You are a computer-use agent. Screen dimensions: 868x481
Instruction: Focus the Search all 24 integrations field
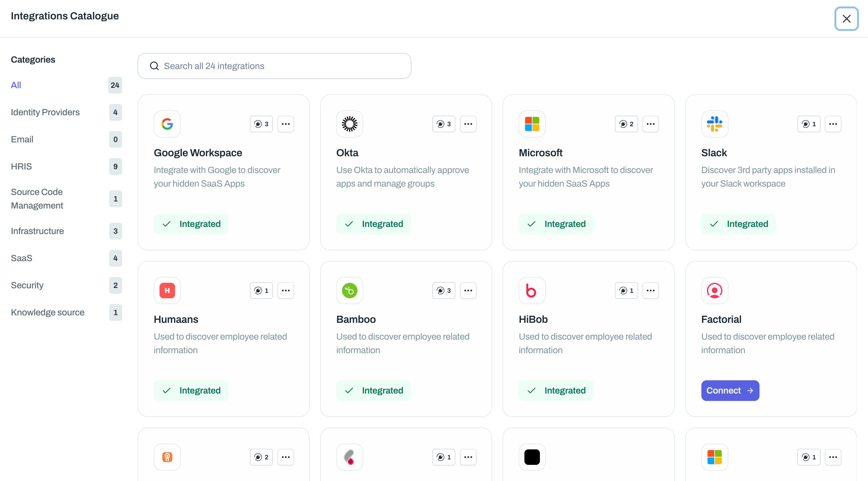[280, 66]
